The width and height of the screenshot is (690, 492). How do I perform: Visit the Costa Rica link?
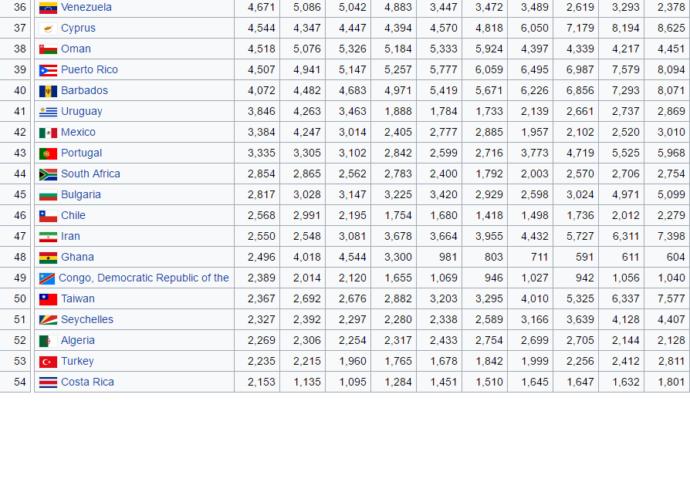(x=88, y=382)
